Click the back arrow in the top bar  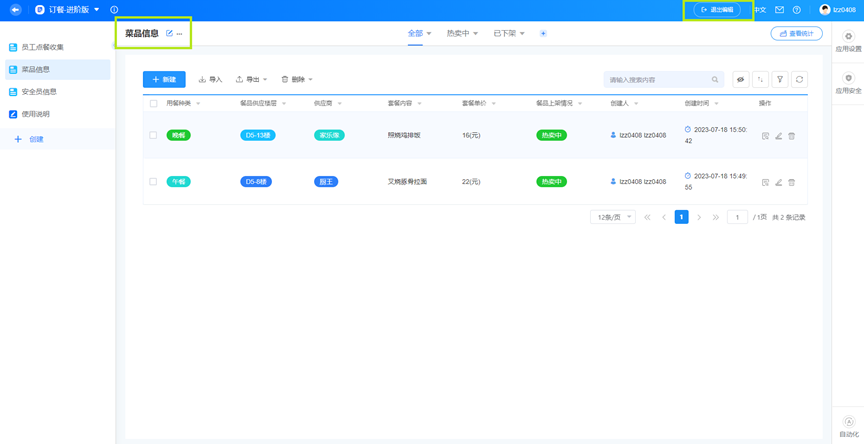coord(15,9)
